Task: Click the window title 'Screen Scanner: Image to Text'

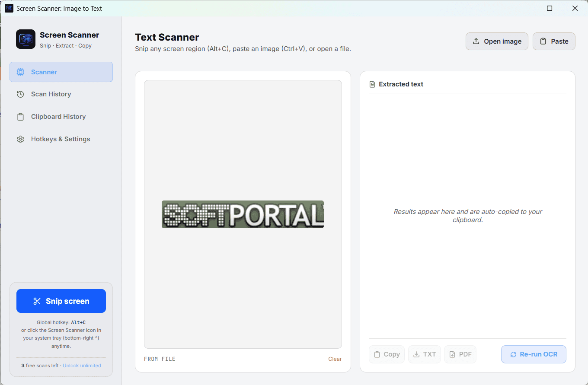Action: pyautogui.click(x=59, y=8)
